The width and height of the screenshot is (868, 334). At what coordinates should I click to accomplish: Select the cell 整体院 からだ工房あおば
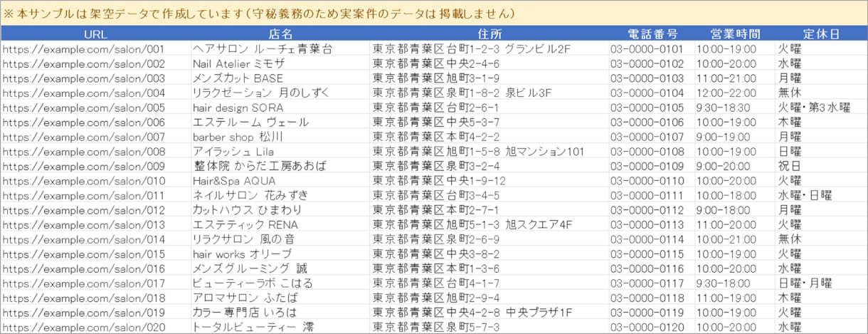280,166
